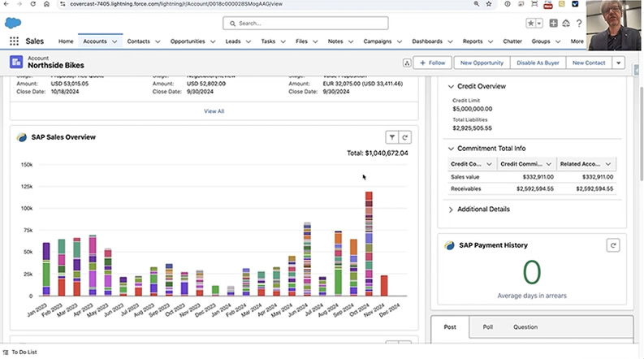Image resolution: width=644 pixels, height=359 pixels.
Task: Click in the Salesforce search box
Action: [x=305, y=24]
